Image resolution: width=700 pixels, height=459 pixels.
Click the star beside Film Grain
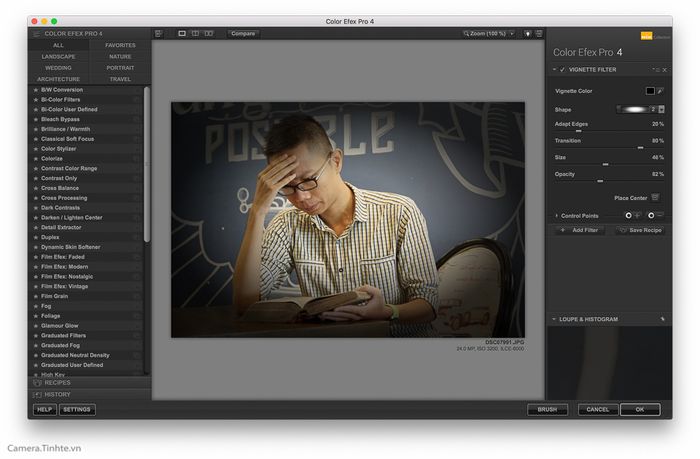tap(36, 296)
